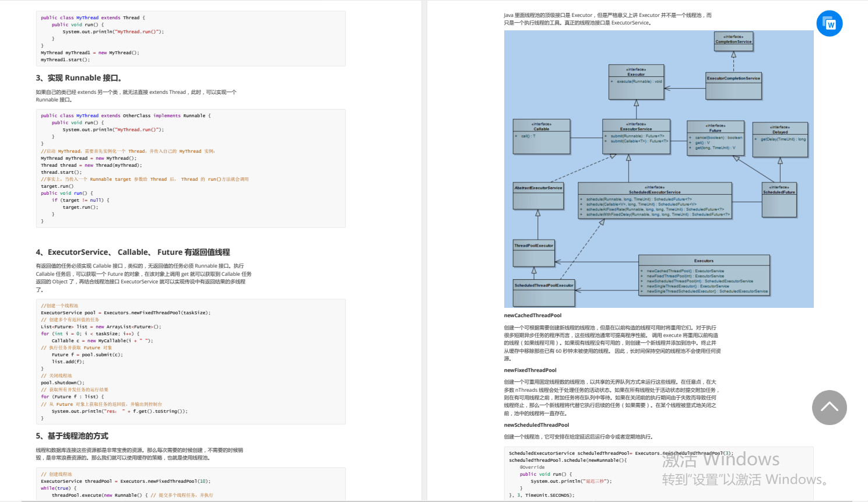Click code line "Future f = pool.submit(c);"
Screen dimensions: 868x502
click(x=87, y=354)
